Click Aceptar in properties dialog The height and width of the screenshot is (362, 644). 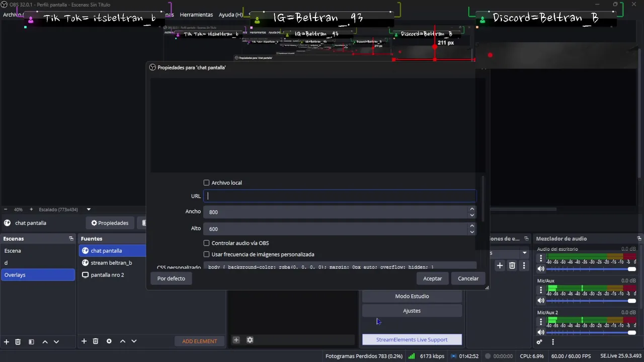click(432, 279)
